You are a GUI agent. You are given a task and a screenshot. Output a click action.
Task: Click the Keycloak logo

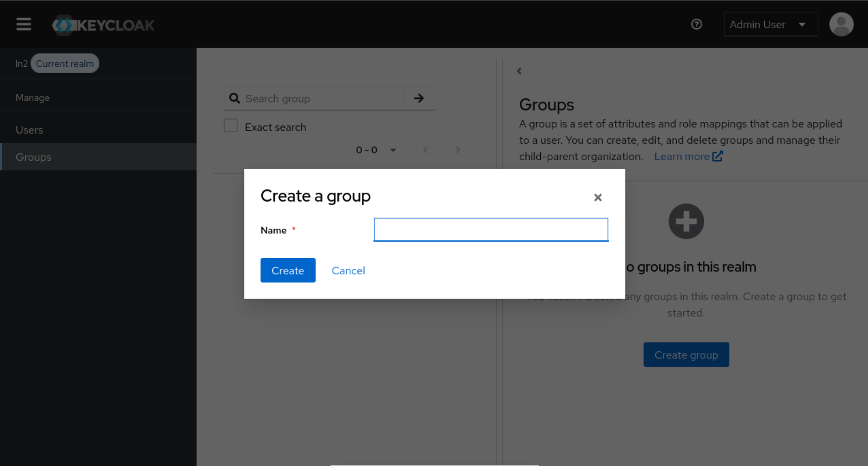(103, 25)
